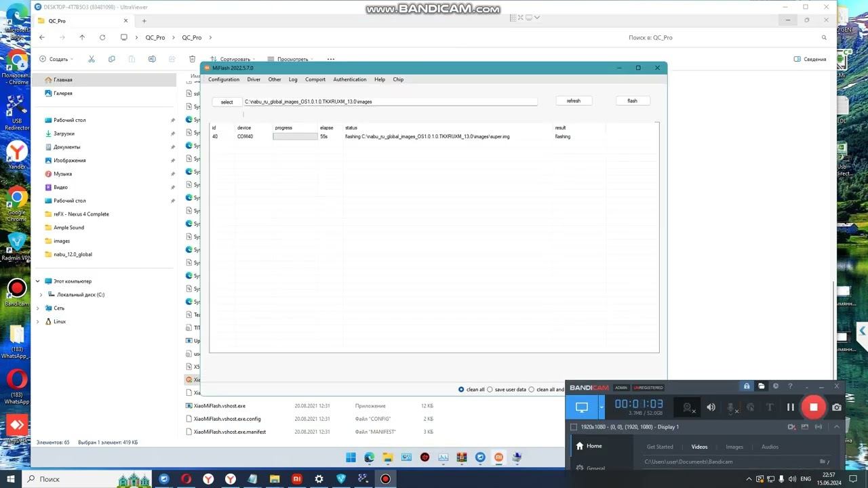
Task: Toggle Bandicam webcam overlay icon
Action: point(688,407)
